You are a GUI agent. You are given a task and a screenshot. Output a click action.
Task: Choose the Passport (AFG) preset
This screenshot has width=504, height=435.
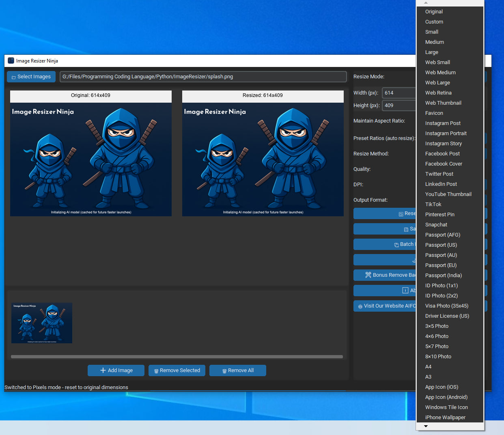(450, 235)
